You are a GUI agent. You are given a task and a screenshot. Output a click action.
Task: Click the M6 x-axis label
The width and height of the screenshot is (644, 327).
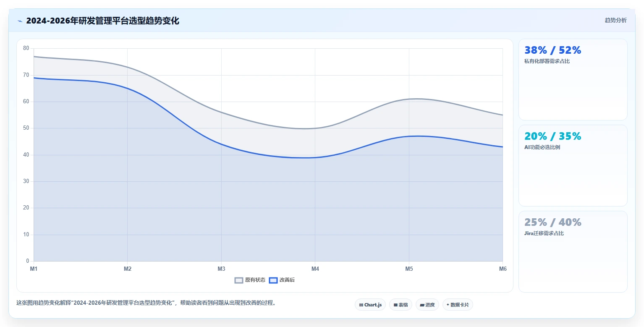pyautogui.click(x=503, y=269)
